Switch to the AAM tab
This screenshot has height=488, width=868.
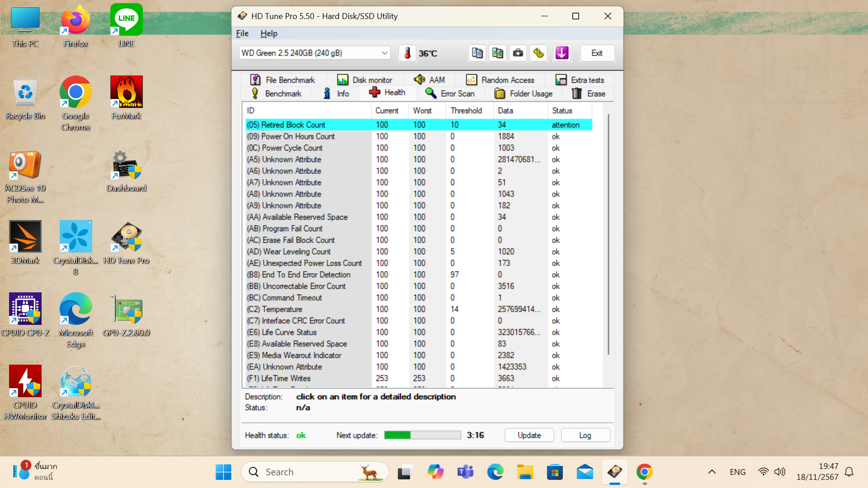click(x=429, y=80)
